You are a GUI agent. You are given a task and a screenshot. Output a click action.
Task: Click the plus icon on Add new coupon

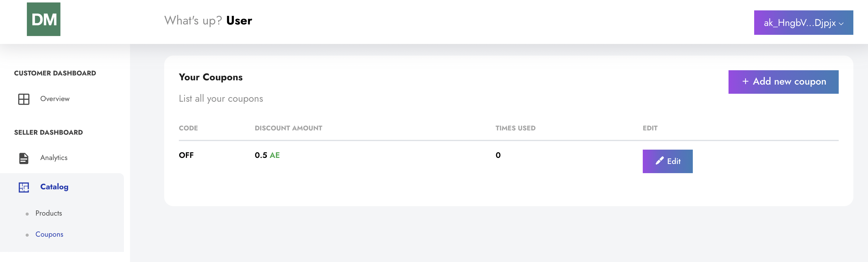point(745,82)
